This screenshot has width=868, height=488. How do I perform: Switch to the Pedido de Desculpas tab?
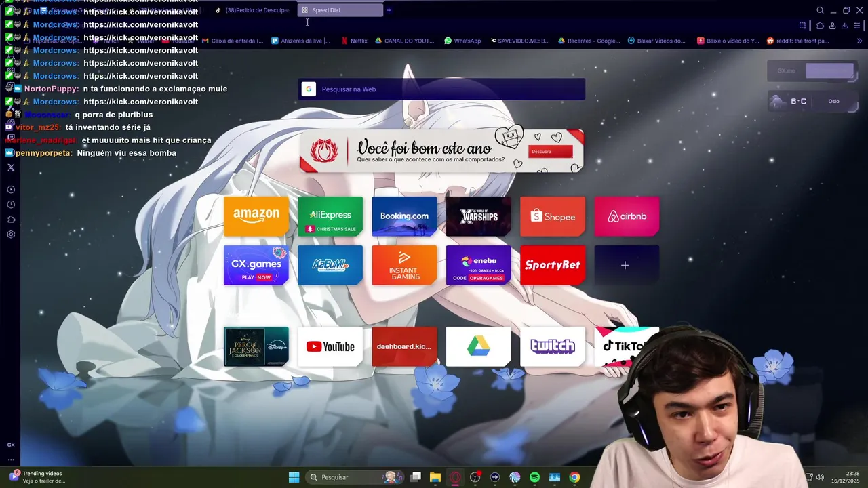tap(252, 10)
